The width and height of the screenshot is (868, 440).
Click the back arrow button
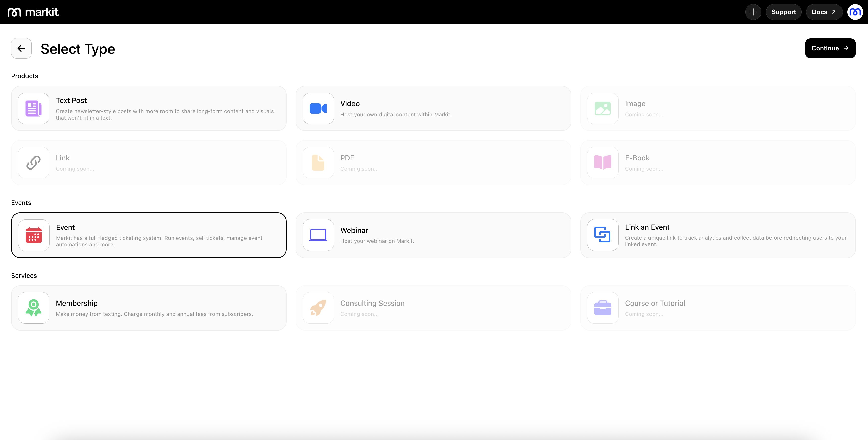tap(21, 48)
